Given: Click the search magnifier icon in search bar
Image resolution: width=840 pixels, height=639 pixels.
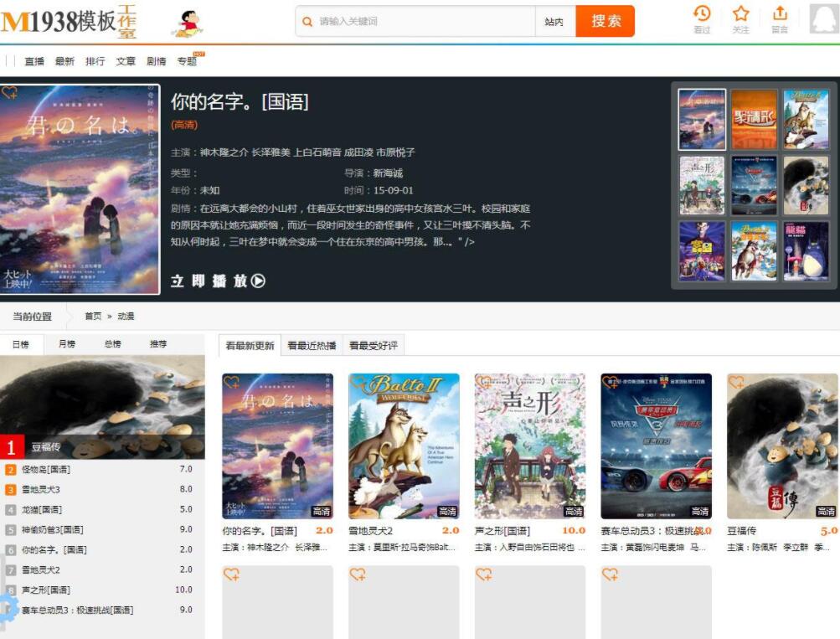Looking at the screenshot, I should click(x=307, y=21).
